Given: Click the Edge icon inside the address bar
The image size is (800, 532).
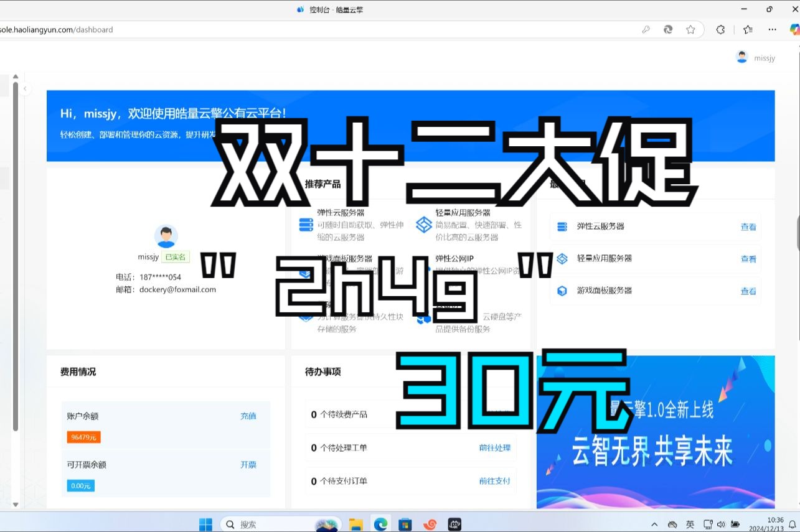Looking at the screenshot, I should [668, 29].
